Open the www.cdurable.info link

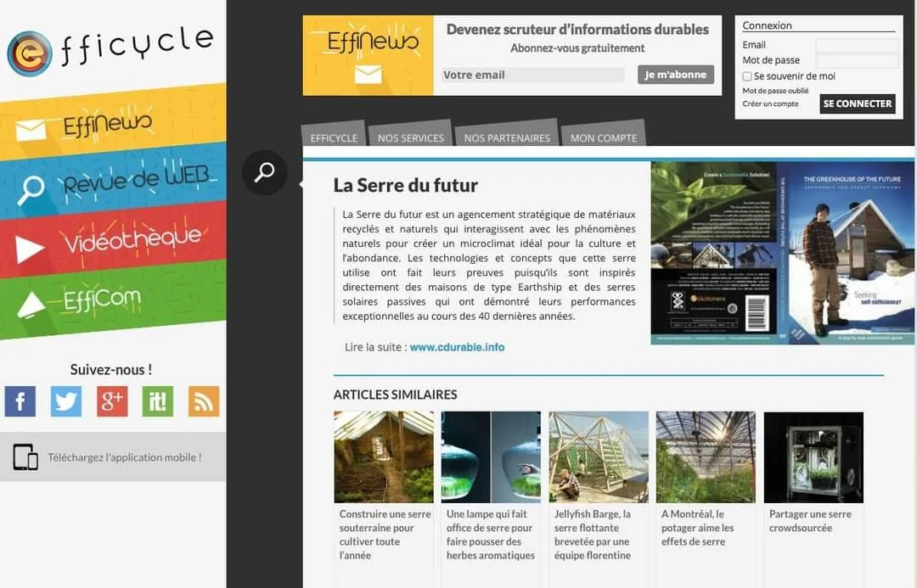[x=458, y=347]
